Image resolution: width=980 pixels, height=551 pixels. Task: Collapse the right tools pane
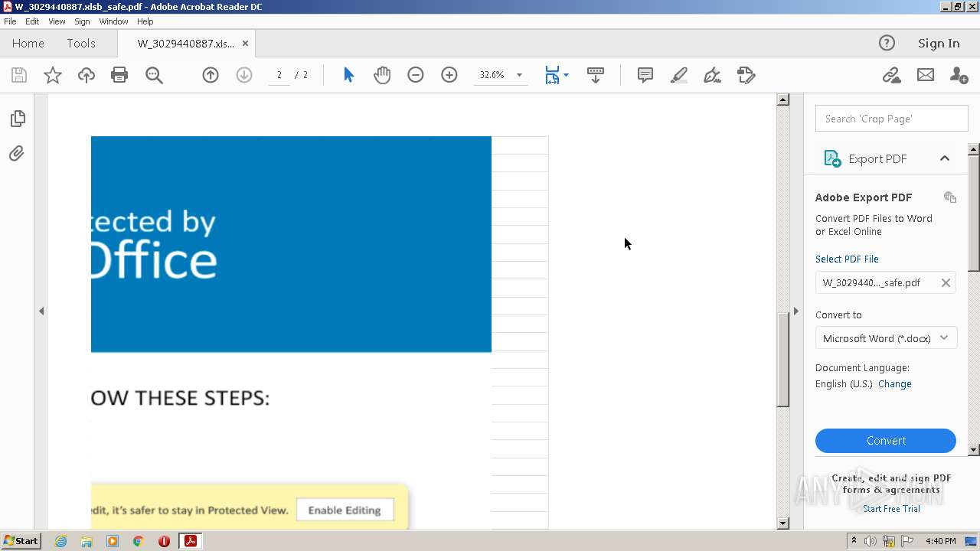(x=796, y=311)
